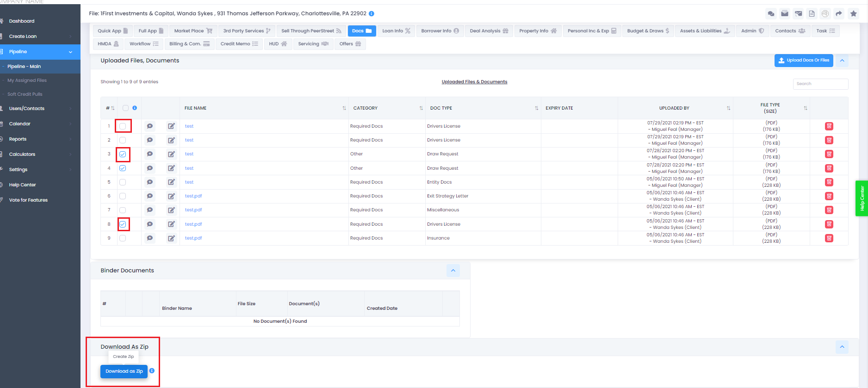Viewport: 868px width, 388px height.
Task: Delete the Insurance file in row 9
Action: point(829,238)
